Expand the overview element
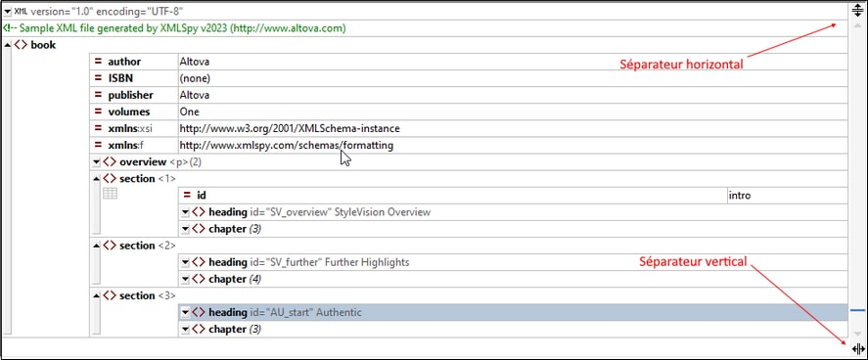This screenshot has width=868, height=360. click(96, 162)
